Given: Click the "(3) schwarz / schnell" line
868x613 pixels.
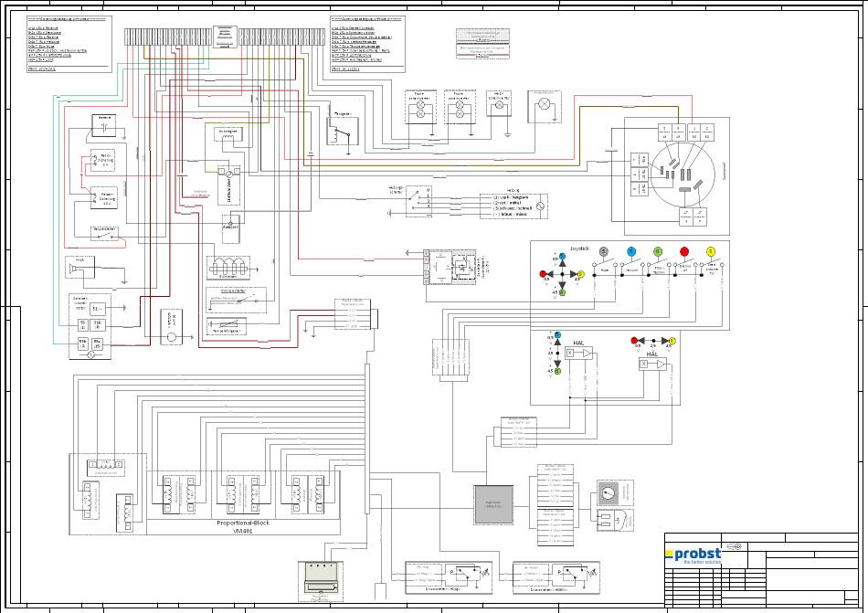Looking at the screenshot, I should (x=513, y=208).
